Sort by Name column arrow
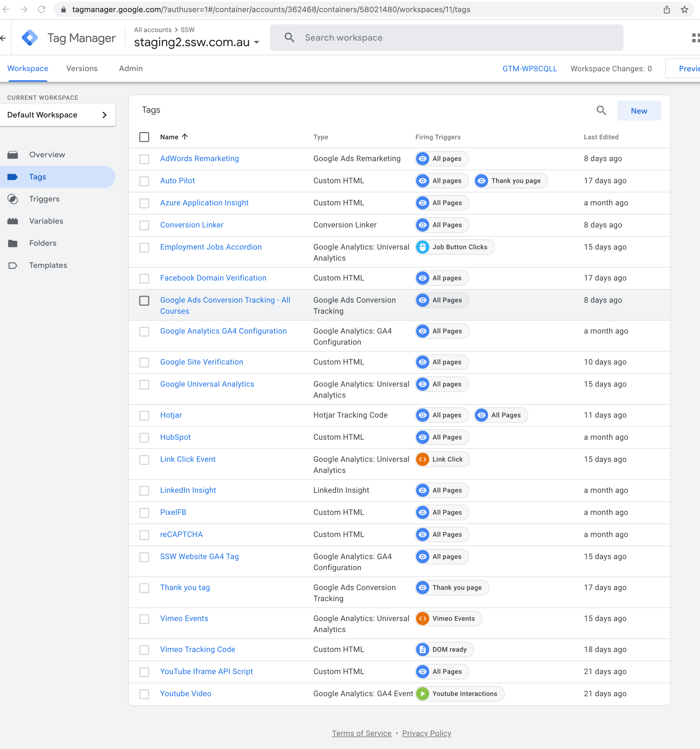 click(185, 137)
